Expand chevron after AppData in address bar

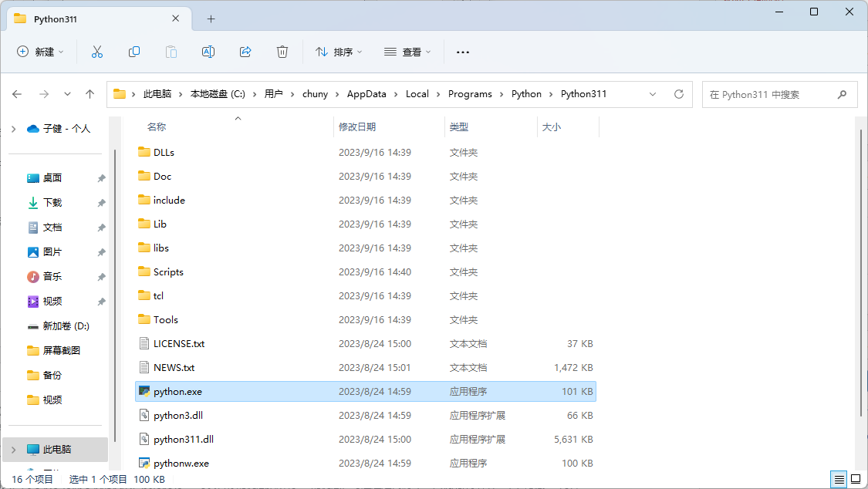coord(396,94)
